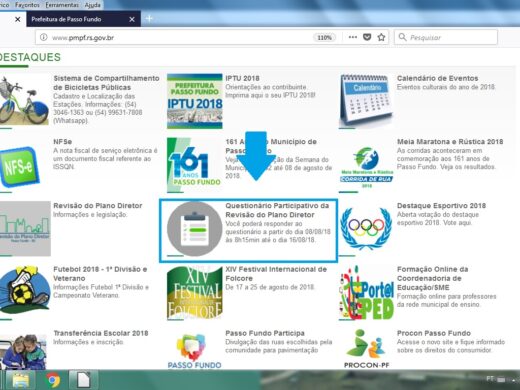Open a new tab with plus button

click(x=149, y=19)
